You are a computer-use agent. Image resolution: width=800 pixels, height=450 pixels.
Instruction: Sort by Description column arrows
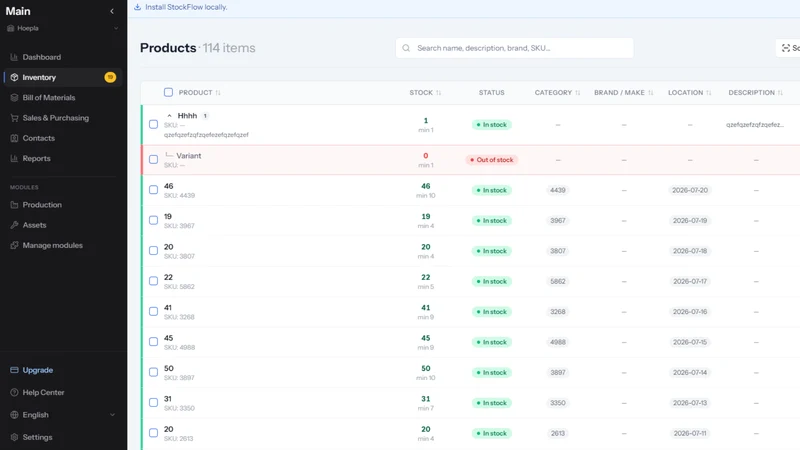[x=780, y=93]
